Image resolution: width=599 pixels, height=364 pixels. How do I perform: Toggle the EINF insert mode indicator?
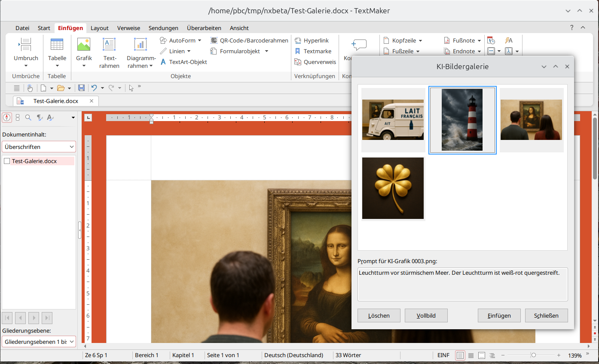pyautogui.click(x=443, y=355)
